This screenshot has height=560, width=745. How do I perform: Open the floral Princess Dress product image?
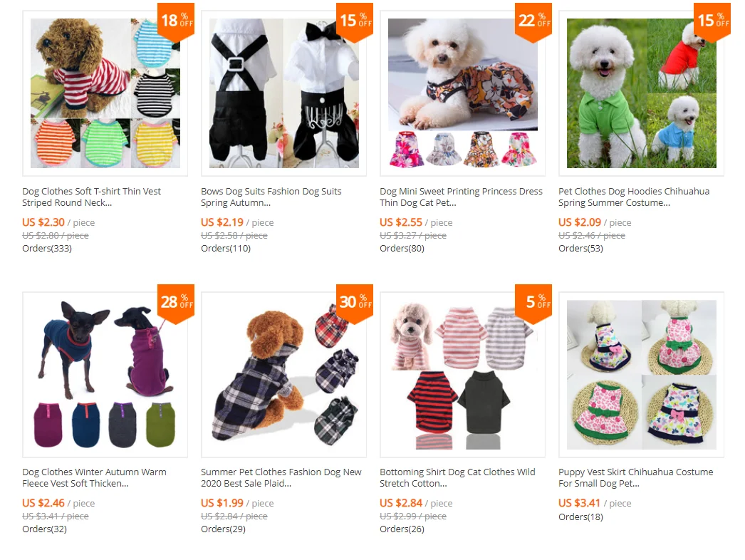(463, 93)
